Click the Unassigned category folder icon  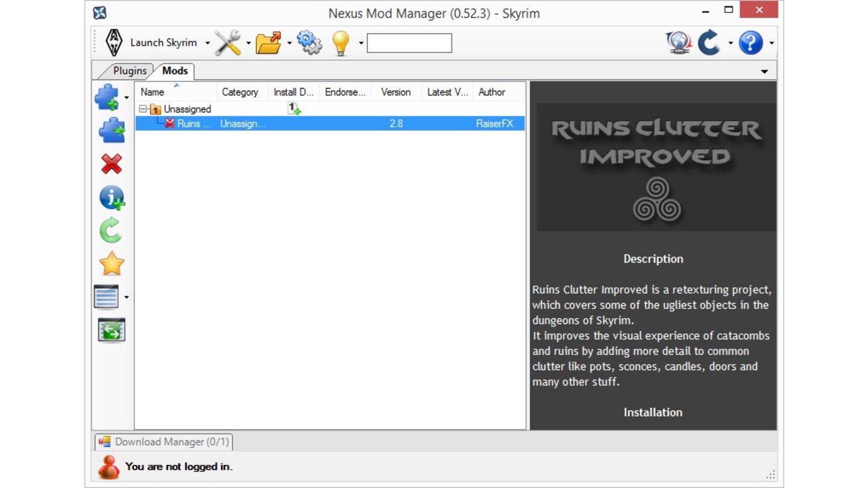coord(155,109)
